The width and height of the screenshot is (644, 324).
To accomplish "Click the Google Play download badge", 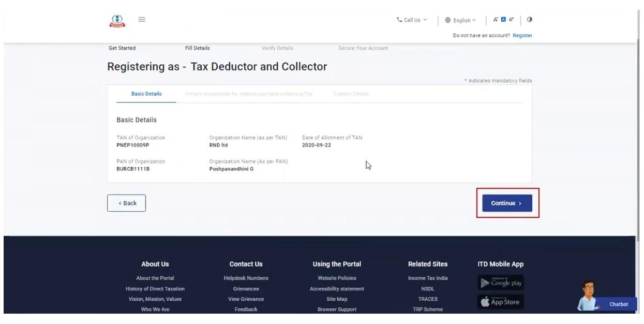I will coord(500,283).
